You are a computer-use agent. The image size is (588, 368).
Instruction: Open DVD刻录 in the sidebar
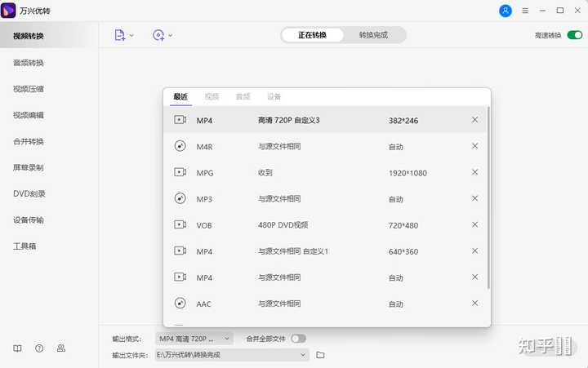click(29, 193)
